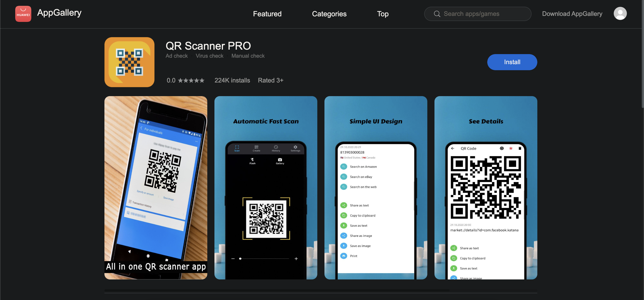The height and width of the screenshot is (300, 644).
Task: Click the search bar magnifier icon
Action: click(436, 13)
